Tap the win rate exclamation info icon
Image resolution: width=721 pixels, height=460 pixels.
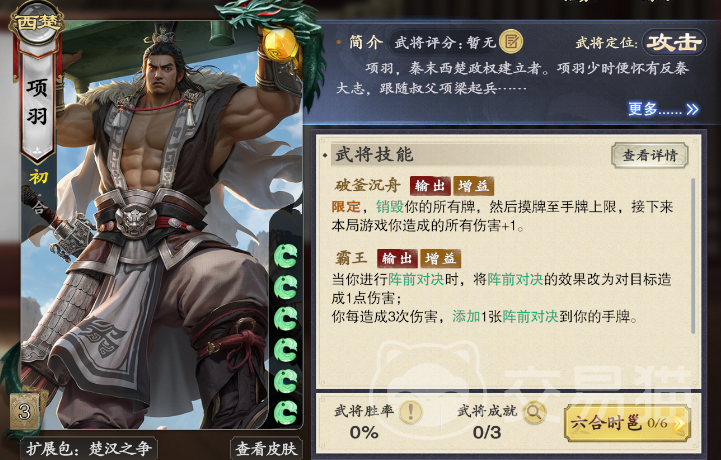pyautogui.click(x=411, y=411)
